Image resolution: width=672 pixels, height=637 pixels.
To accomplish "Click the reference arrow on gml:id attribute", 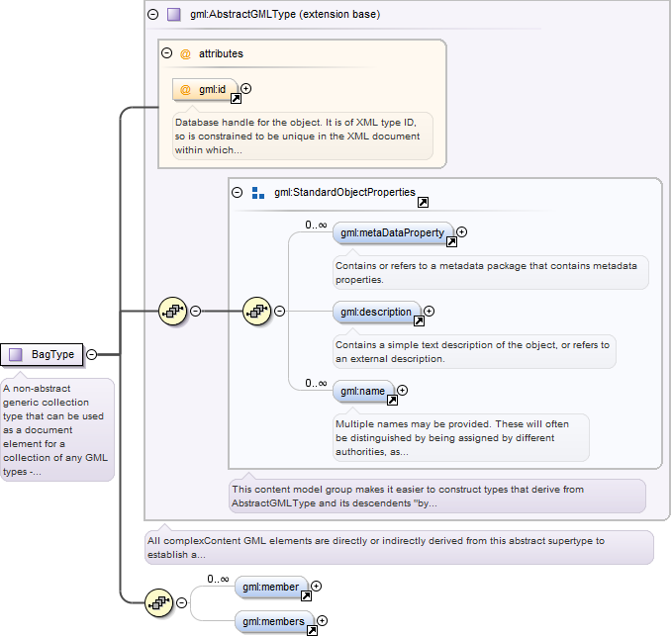I will coord(236,99).
